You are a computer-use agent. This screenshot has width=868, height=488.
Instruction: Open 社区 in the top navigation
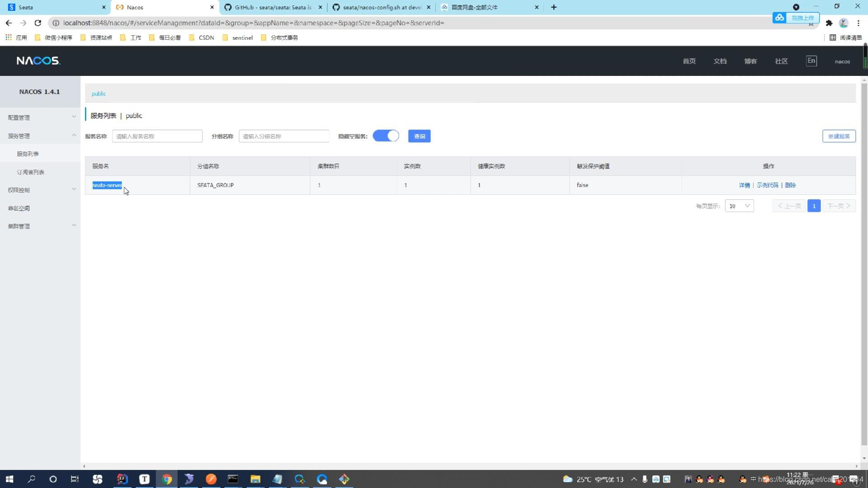pyautogui.click(x=781, y=61)
